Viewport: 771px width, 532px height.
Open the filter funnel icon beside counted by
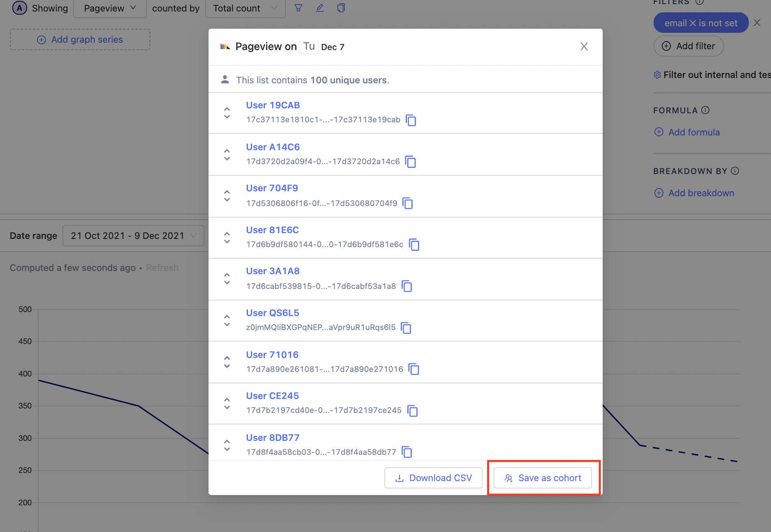click(x=299, y=7)
